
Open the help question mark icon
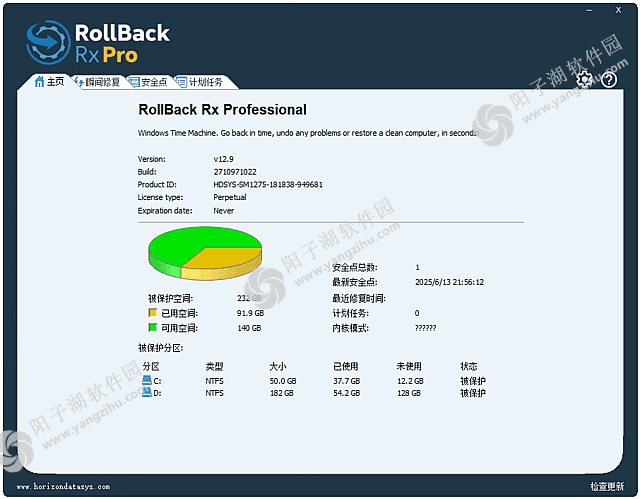609,80
